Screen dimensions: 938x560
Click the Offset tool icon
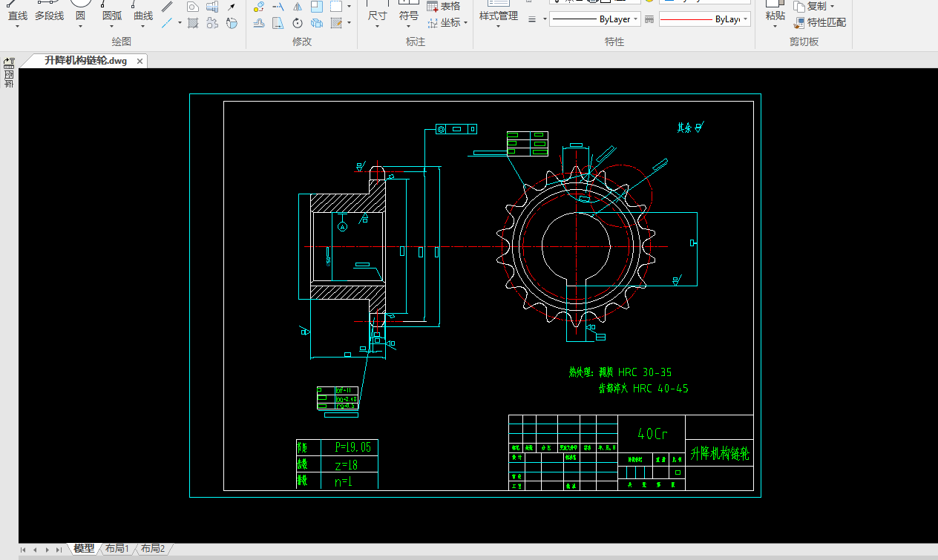click(x=259, y=23)
